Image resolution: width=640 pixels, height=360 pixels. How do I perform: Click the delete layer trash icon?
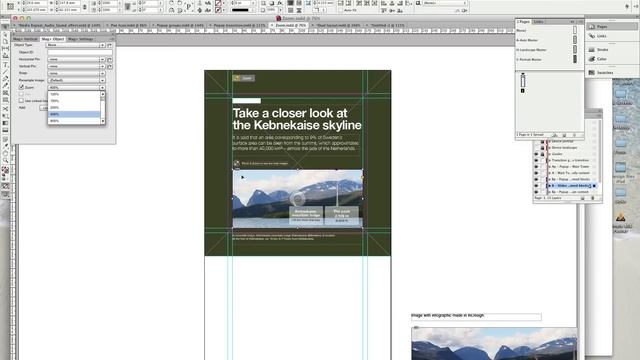pyautogui.click(x=593, y=198)
